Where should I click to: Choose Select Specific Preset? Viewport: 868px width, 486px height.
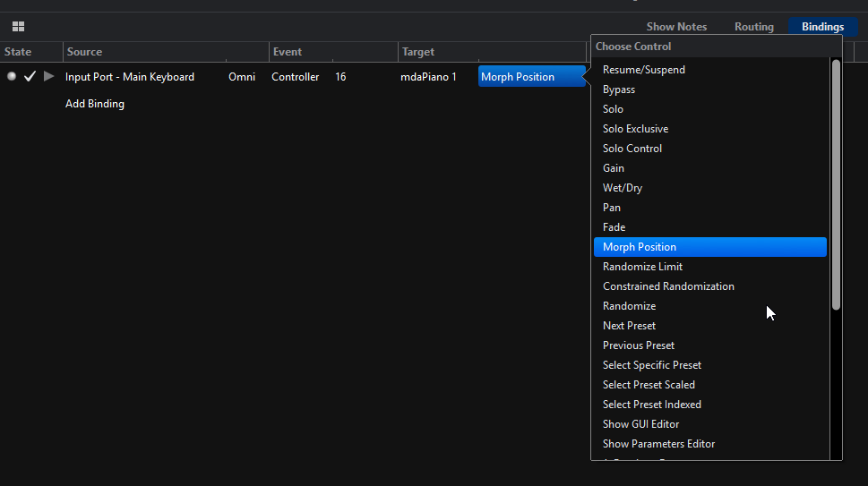click(710, 365)
